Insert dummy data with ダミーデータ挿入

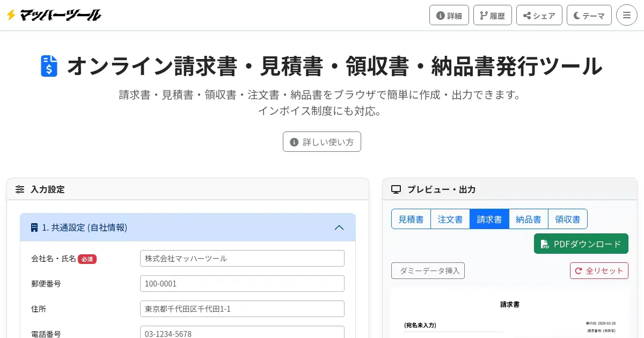[428, 270]
